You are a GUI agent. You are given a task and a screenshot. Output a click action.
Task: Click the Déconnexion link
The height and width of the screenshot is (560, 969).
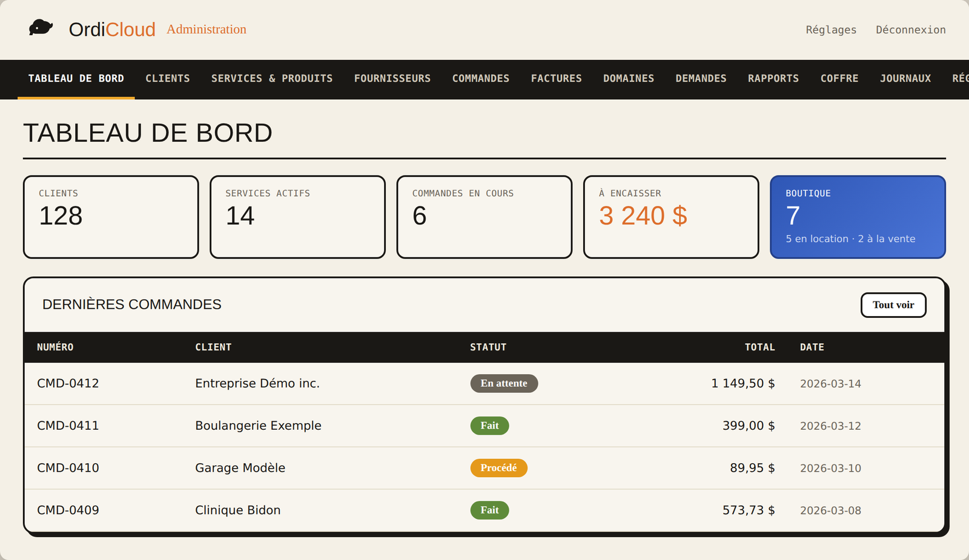(910, 30)
